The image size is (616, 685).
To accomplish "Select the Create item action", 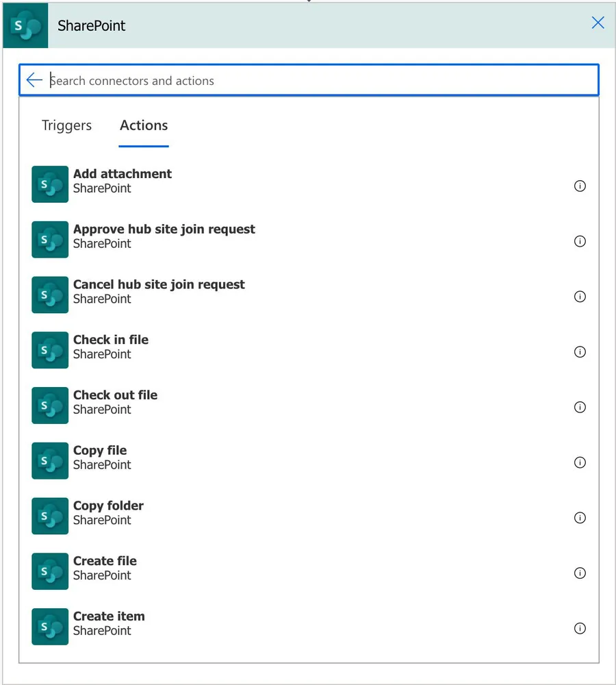I will [109, 623].
